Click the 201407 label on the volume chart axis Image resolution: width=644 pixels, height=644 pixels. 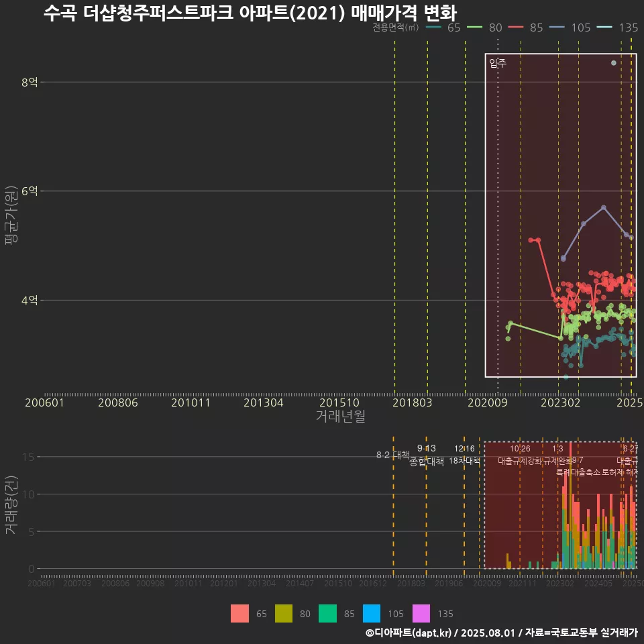(299, 583)
